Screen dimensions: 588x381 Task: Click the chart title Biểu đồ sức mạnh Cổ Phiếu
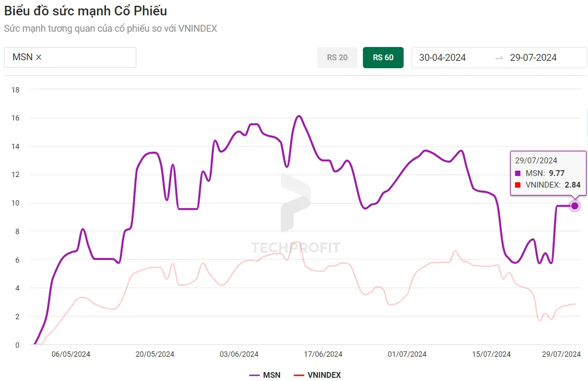pyautogui.click(x=86, y=11)
